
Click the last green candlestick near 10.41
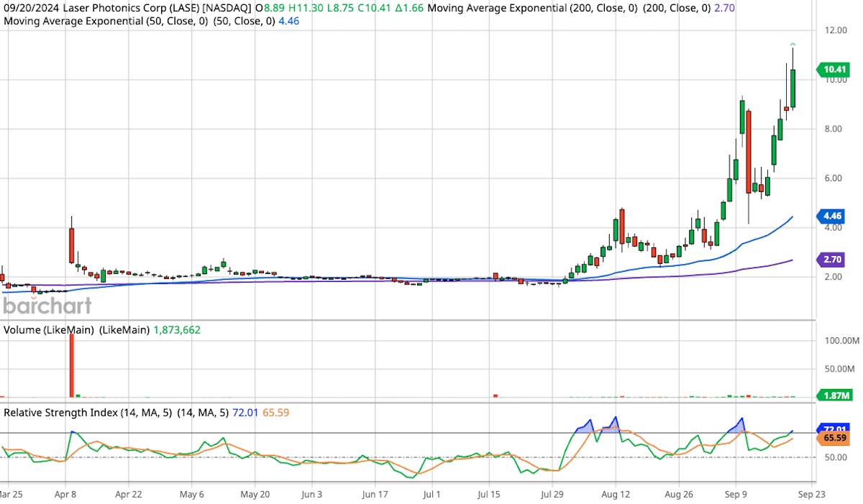point(793,88)
